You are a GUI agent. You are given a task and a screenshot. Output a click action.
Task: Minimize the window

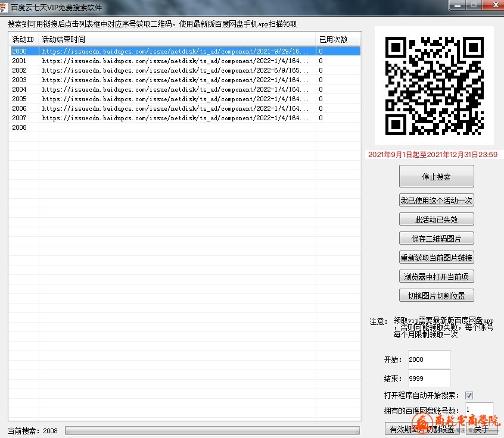coord(458,5)
